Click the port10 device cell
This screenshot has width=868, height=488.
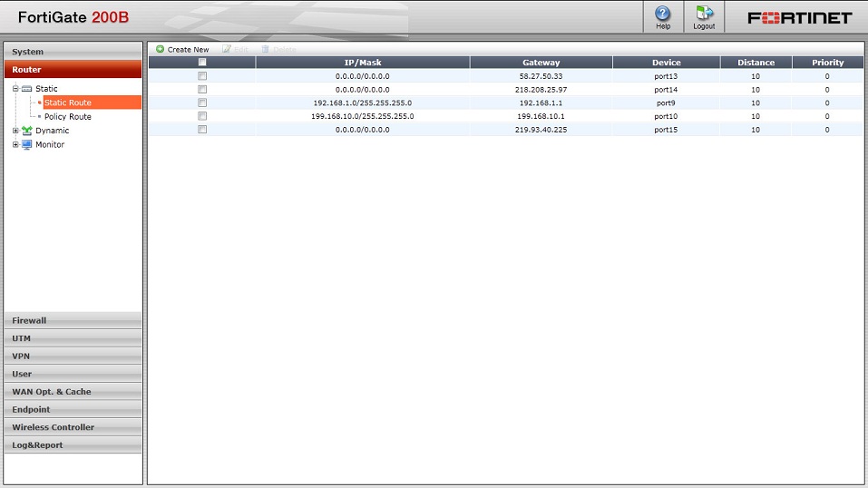666,116
